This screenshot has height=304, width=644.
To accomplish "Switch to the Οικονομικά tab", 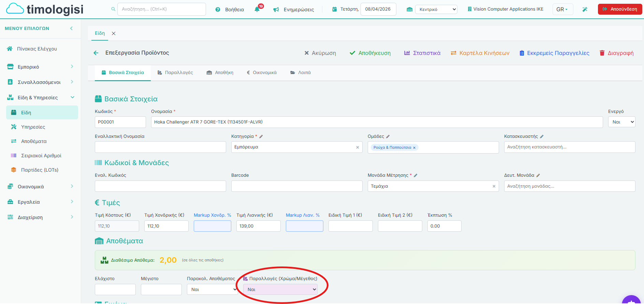I will pos(262,73).
